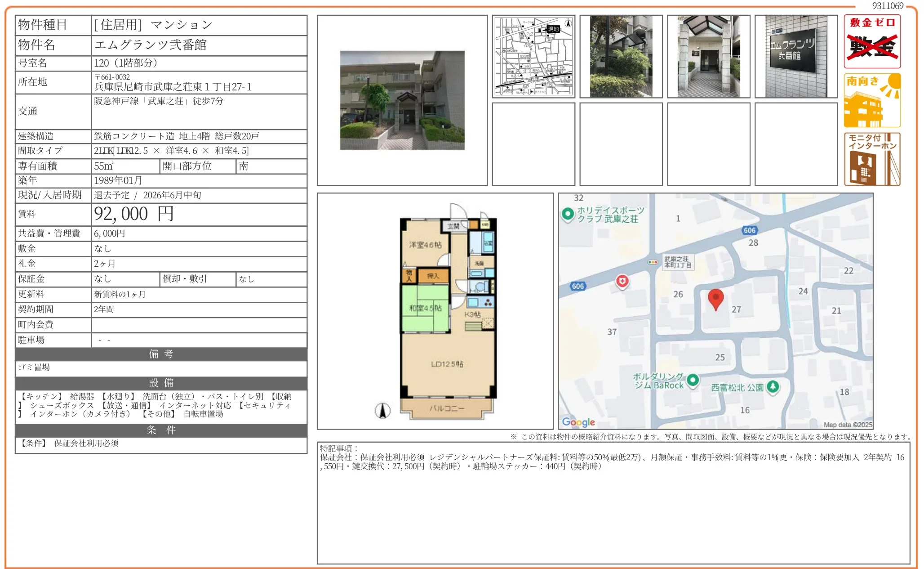
Task: Open the tree-lined building side photo
Action: (x=621, y=56)
